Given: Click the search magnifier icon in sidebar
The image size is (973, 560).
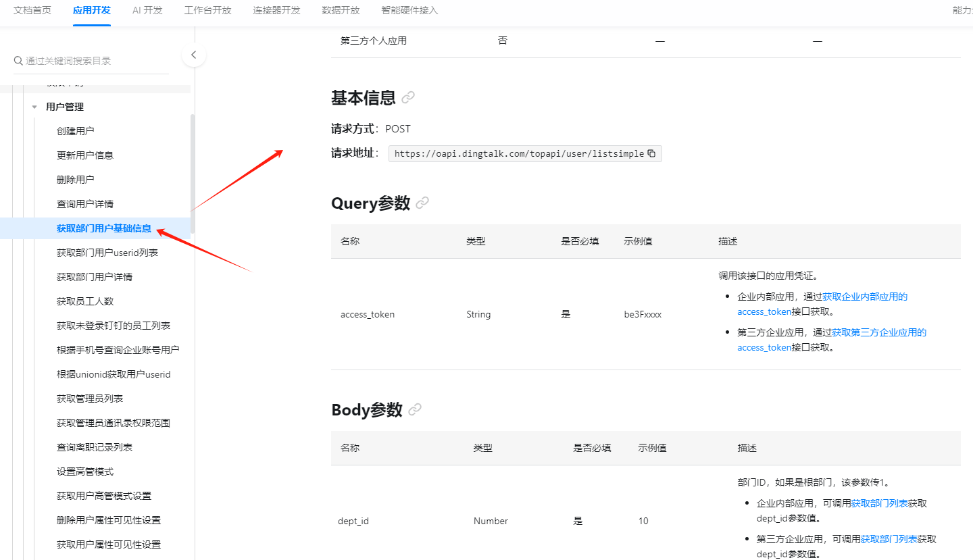Looking at the screenshot, I should pyautogui.click(x=18, y=61).
